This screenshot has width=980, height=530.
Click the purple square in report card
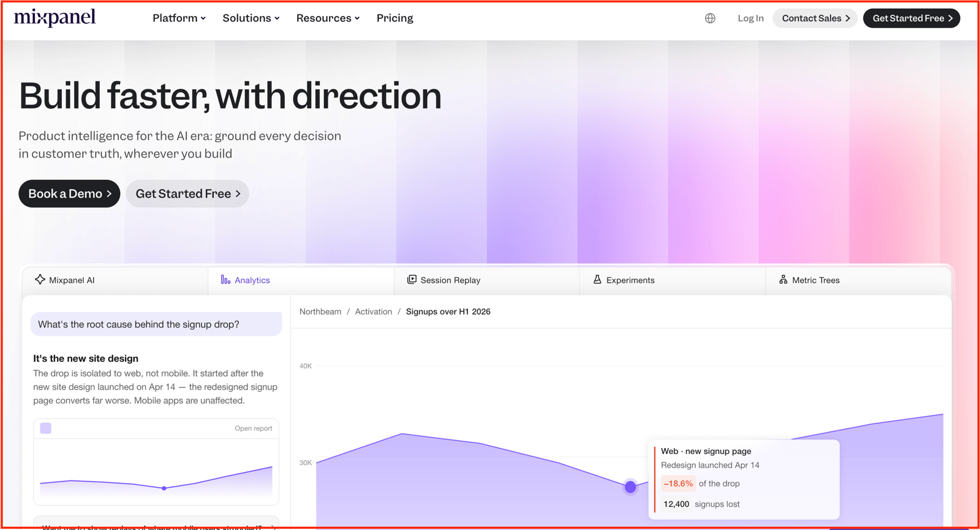[x=46, y=428]
